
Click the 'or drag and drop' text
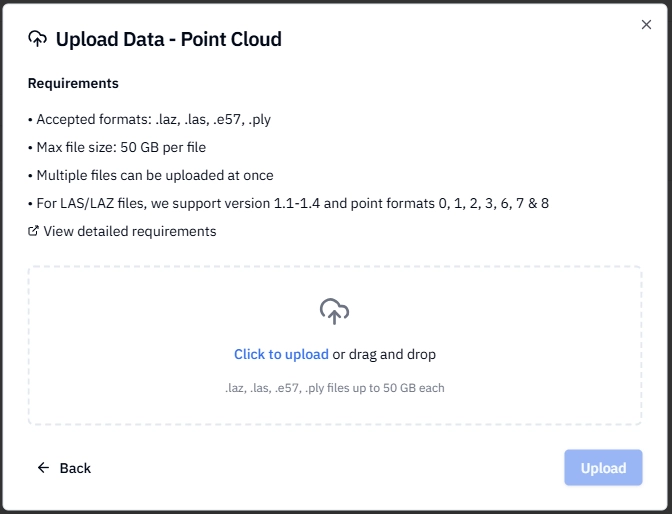[x=384, y=355]
